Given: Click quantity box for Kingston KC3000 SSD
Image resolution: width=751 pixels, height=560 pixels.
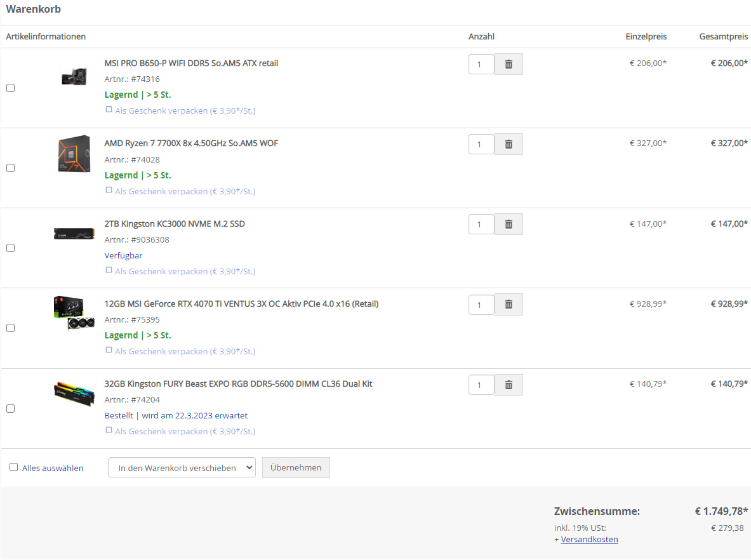Looking at the screenshot, I should click(481, 224).
